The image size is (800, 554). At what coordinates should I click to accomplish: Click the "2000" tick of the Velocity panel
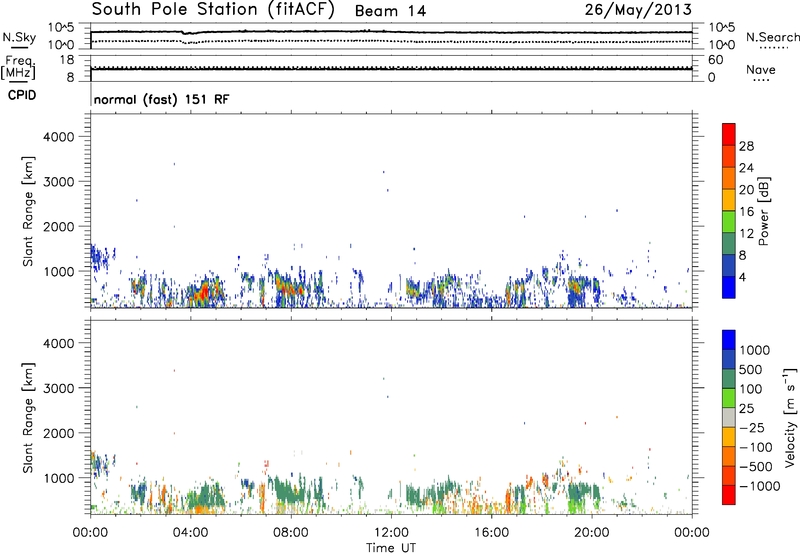[x=58, y=433]
